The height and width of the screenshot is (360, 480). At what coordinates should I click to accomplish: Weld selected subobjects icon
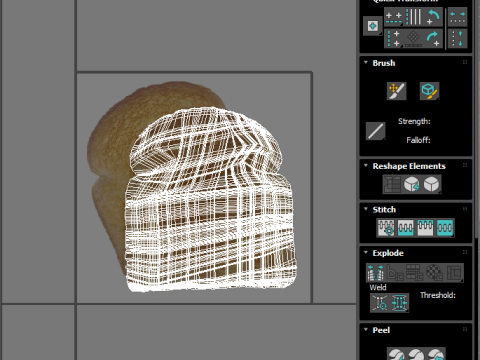pos(399,303)
